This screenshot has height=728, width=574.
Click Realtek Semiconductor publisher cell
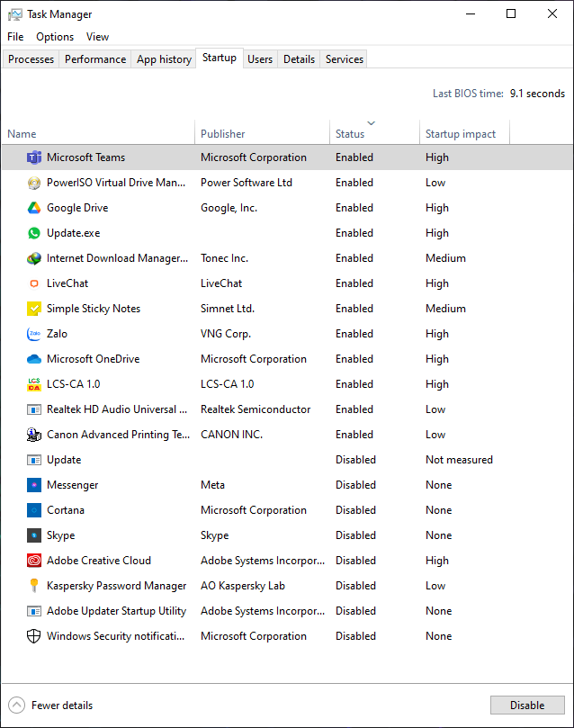256,409
